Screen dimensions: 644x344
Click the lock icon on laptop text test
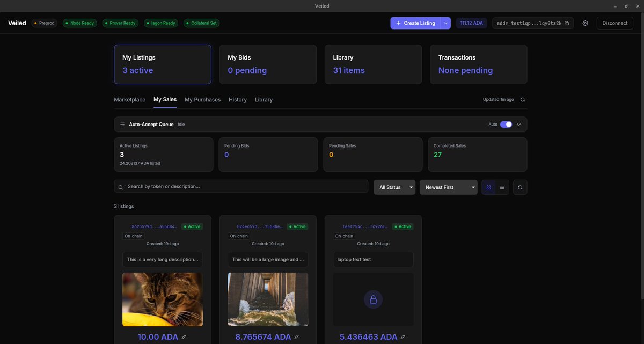(x=373, y=299)
